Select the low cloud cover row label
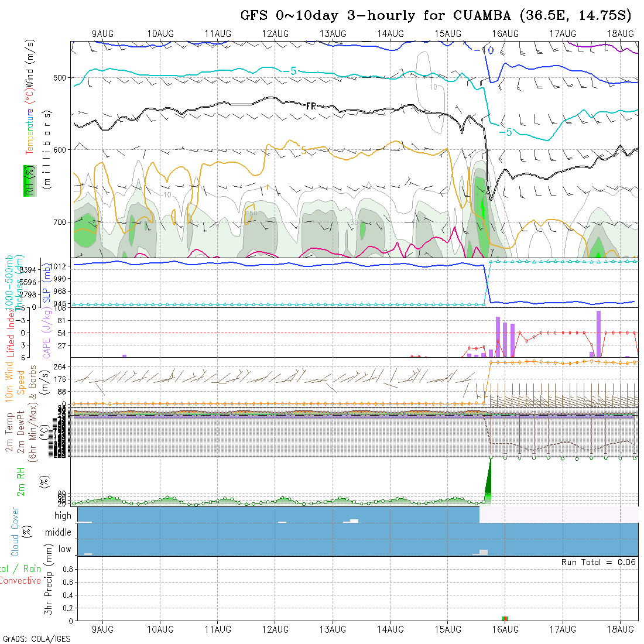644x644 pixels. pyautogui.click(x=65, y=549)
